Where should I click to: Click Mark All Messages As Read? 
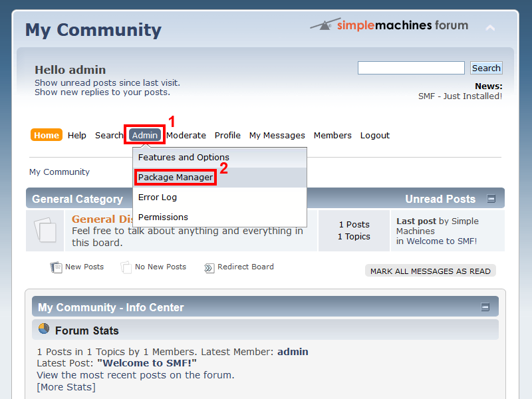tap(430, 271)
